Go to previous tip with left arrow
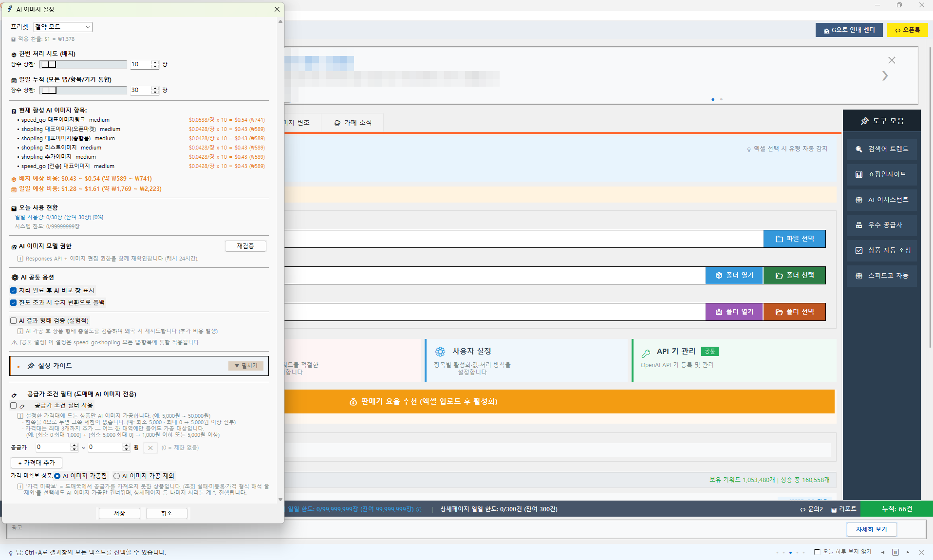Image resolution: width=933 pixels, height=560 pixels. pos(883,552)
